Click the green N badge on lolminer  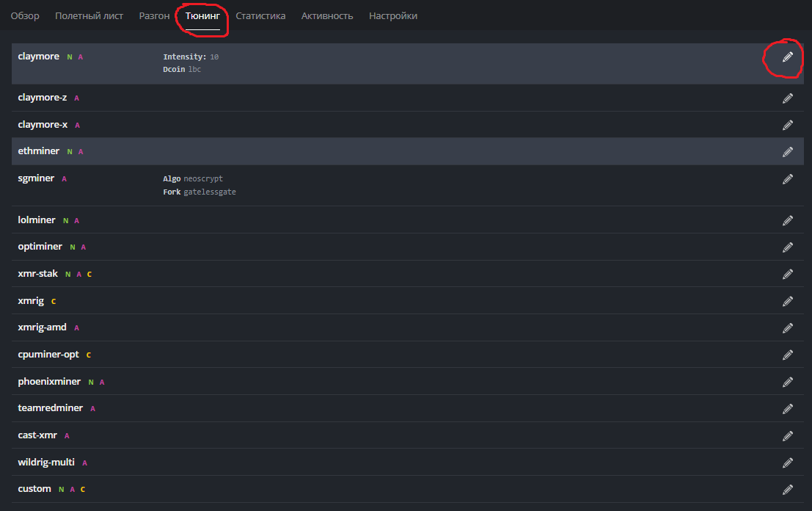point(66,221)
